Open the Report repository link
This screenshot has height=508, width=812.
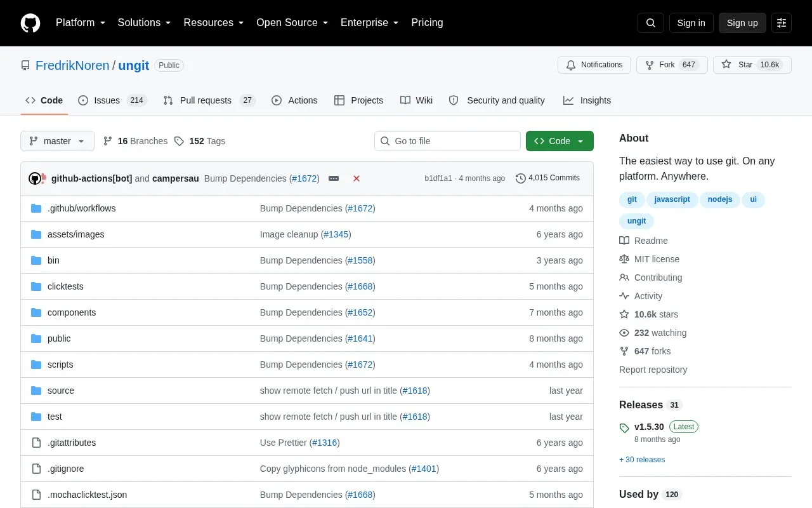[653, 370]
